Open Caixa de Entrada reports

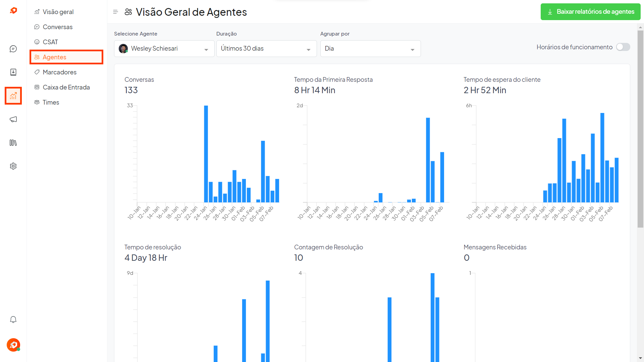click(x=66, y=87)
